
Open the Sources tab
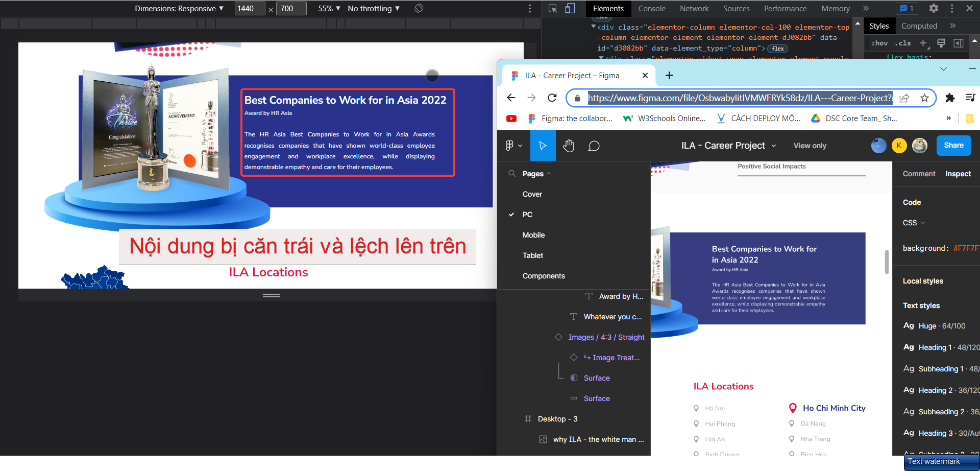point(736,8)
